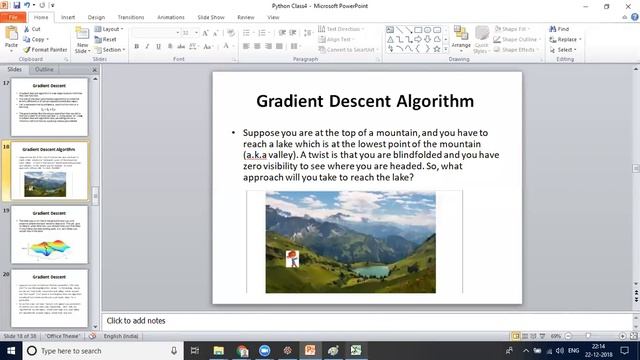Zoom out with the minus button
This screenshot has height=360, width=640.
tap(568, 336)
